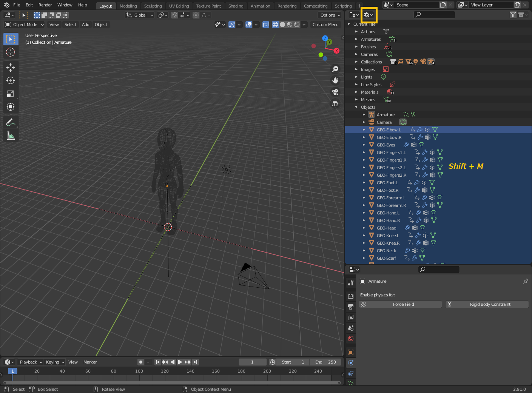Open the Keying dropdown in timeline
This screenshot has width=532, height=393.
click(55, 362)
